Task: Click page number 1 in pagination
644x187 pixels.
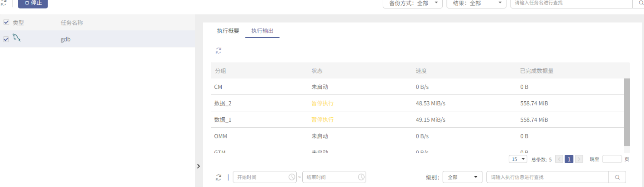Action: click(569, 159)
